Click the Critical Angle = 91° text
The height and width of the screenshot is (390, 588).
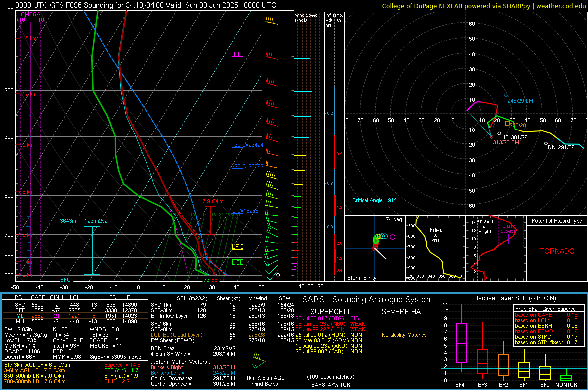point(374,200)
